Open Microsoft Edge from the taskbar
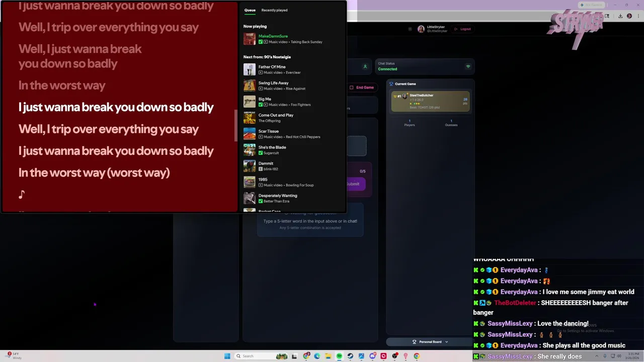The height and width of the screenshot is (362, 644). [x=317, y=356]
